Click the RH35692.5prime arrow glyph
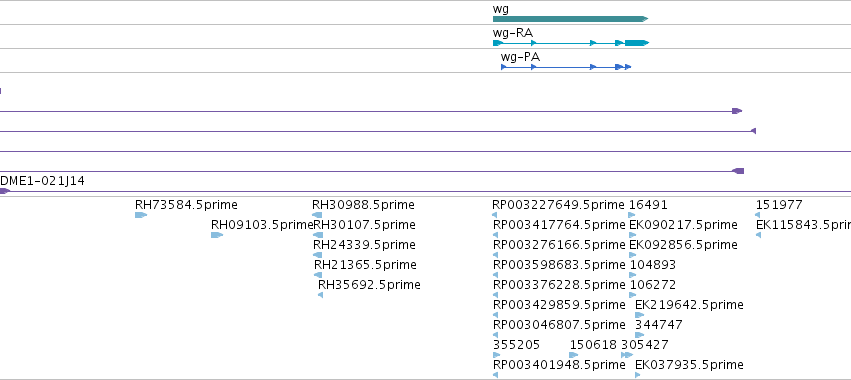The width and height of the screenshot is (851, 380). [320, 295]
